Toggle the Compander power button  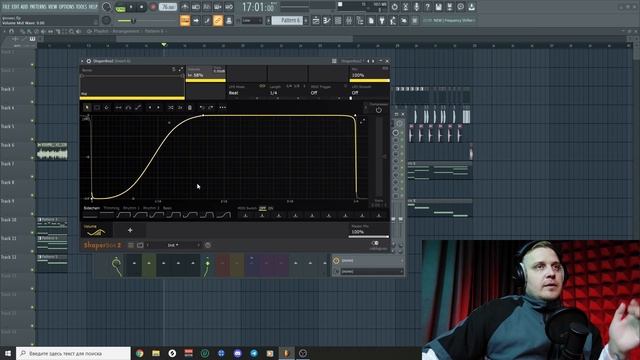pyautogui.click(x=379, y=110)
